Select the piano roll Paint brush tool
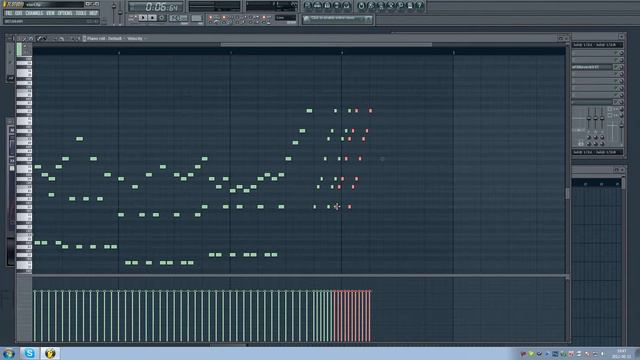640x360 pixels. 44,38
